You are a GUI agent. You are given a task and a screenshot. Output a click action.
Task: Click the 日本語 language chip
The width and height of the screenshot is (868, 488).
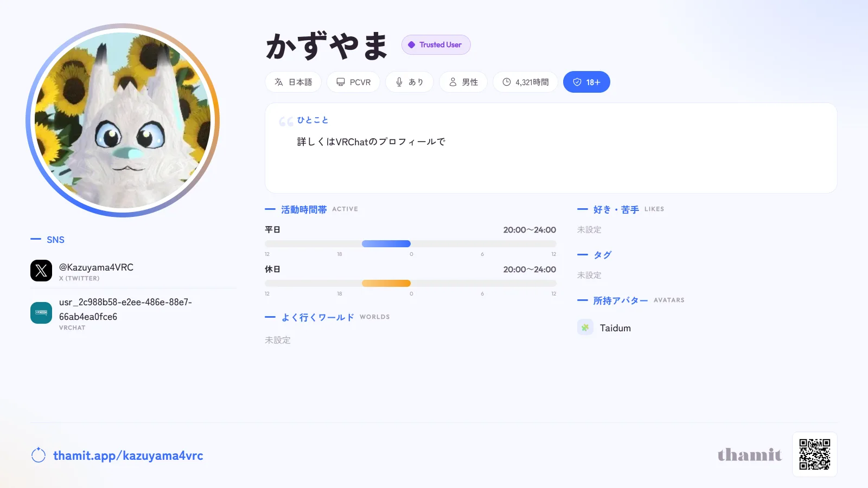(x=293, y=82)
